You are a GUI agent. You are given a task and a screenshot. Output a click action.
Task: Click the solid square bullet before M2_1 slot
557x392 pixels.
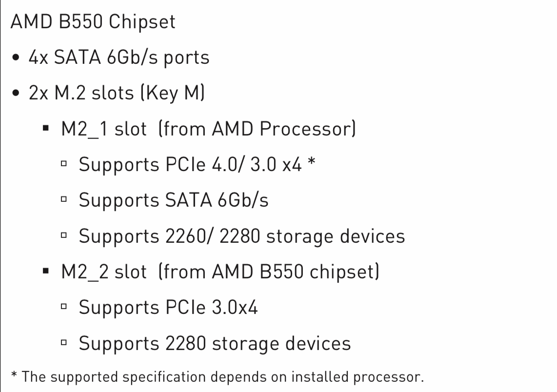[46, 129]
